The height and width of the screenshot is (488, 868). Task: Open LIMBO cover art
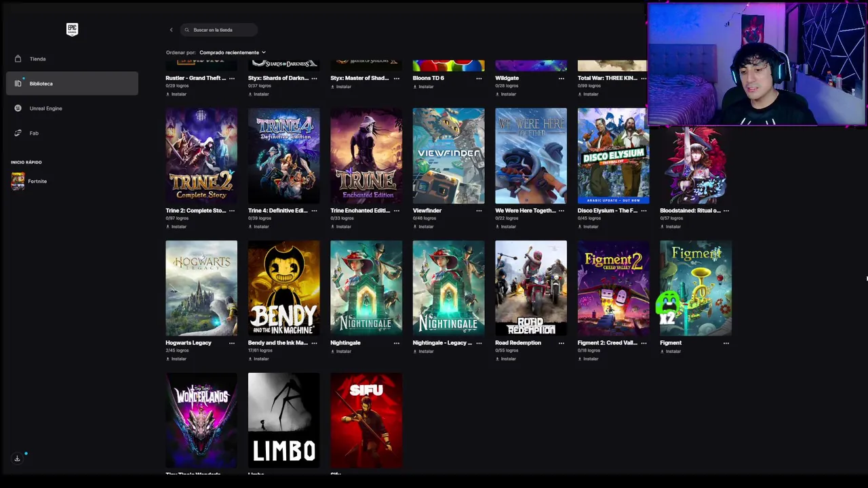point(283,420)
